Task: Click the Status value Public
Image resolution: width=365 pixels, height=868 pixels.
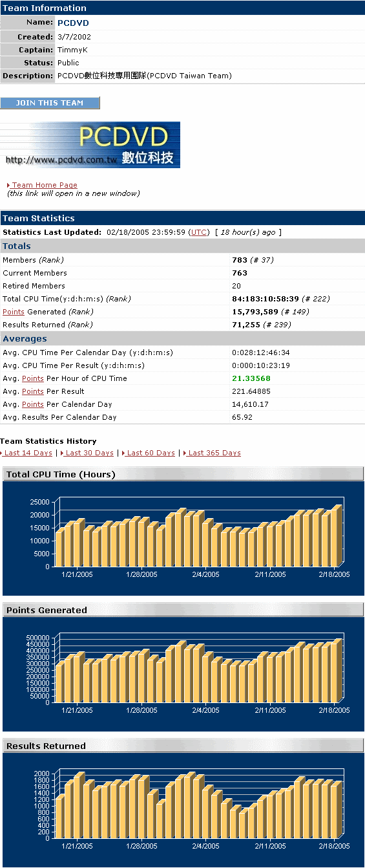Action: coord(68,63)
